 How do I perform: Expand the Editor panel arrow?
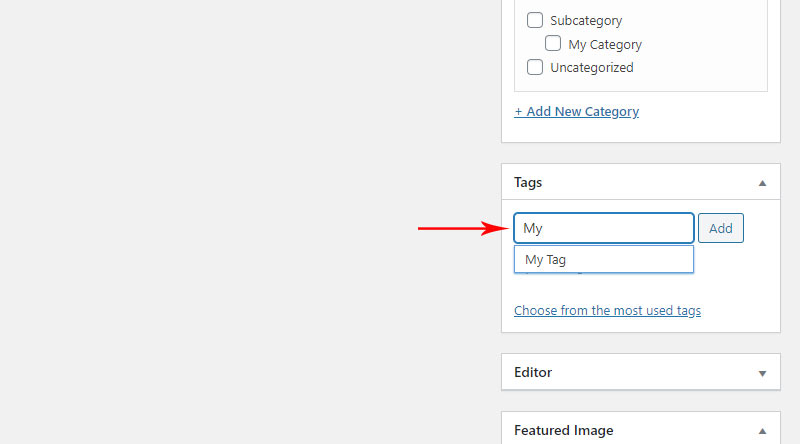pos(762,374)
